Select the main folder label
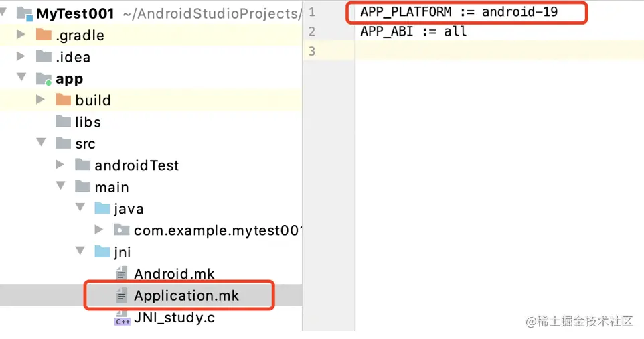This screenshot has height=339, width=644. point(112,187)
